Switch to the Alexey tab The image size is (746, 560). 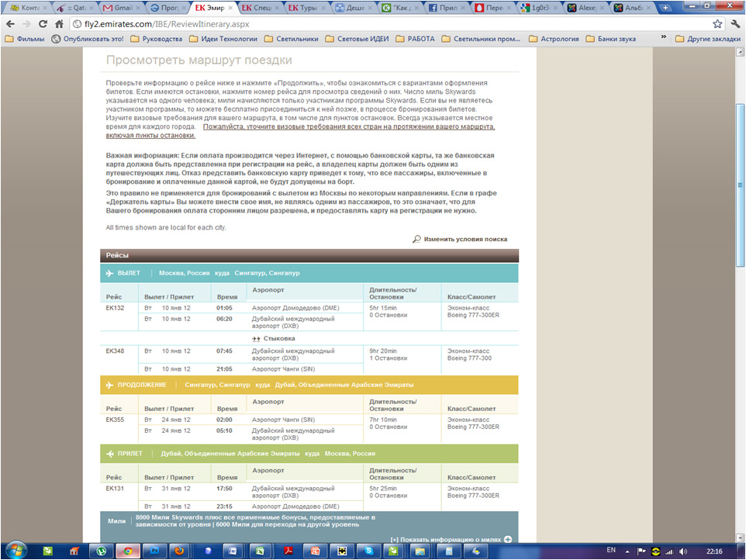tap(586, 8)
